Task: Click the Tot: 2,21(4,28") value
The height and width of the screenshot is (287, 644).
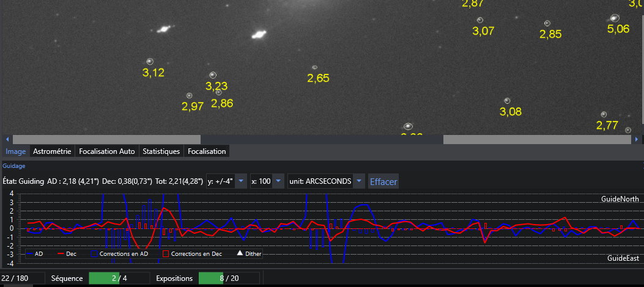Action: [179, 181]
